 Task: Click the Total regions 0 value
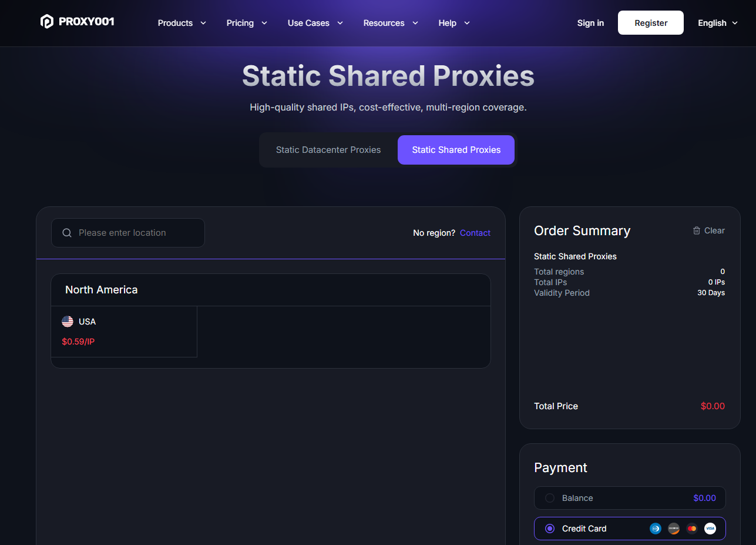point(723,272)
